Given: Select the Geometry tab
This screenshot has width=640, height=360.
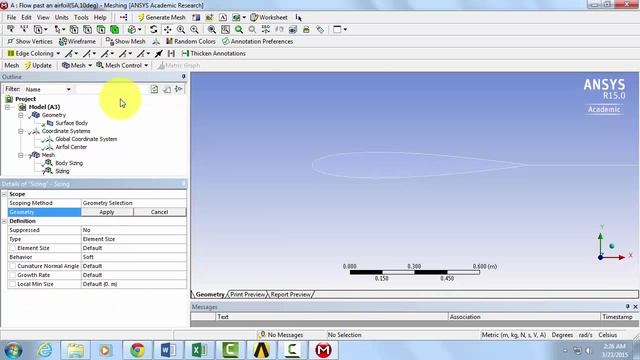Looking at the screenshot, I should [209, 294].
